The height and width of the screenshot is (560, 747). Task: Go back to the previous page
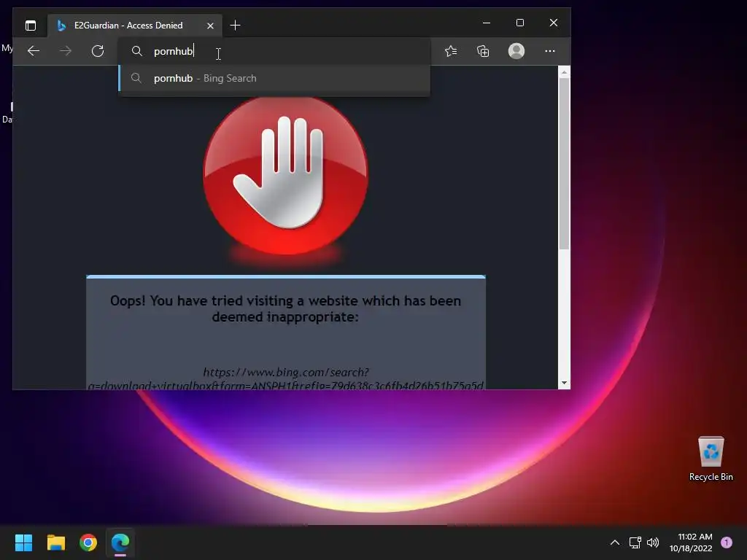coord(34,51)
